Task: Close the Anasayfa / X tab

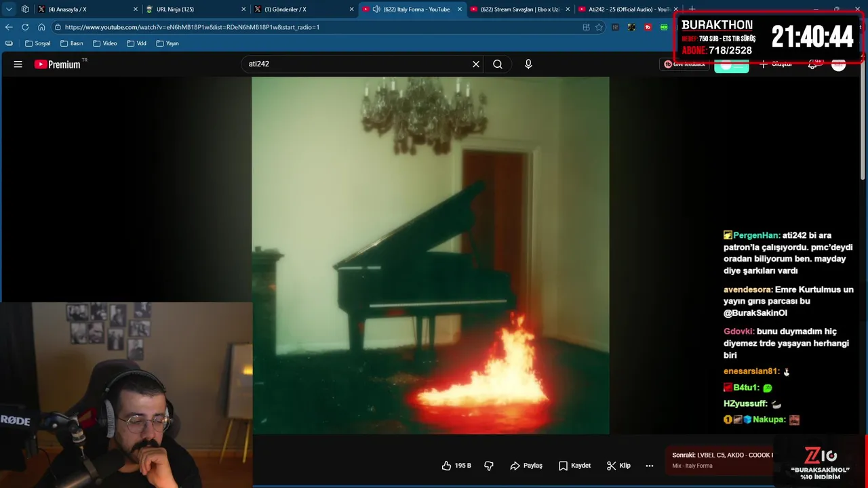Action: coord(135,9)
